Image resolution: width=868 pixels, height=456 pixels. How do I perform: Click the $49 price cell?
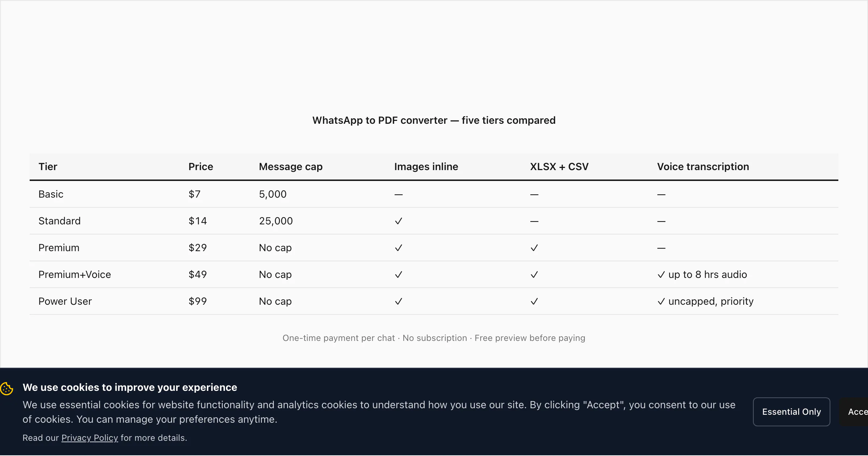tap(197, 275)
